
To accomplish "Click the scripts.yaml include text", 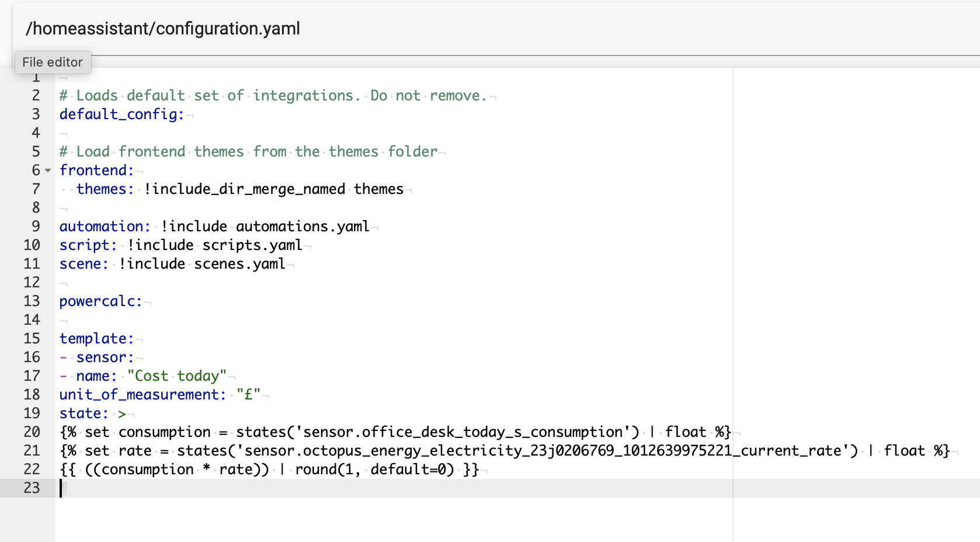I will pos(252,245).
